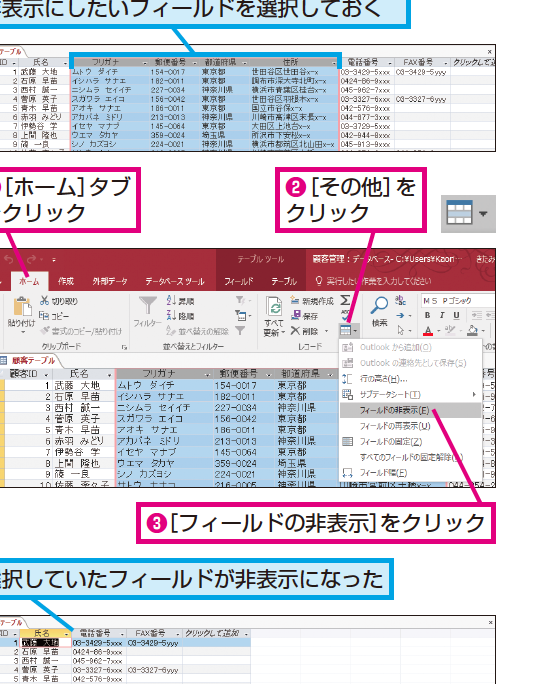This screenshot has height=684, width=540.
Task: Expand the クリップボード group launcher
Action: point(124,347)
